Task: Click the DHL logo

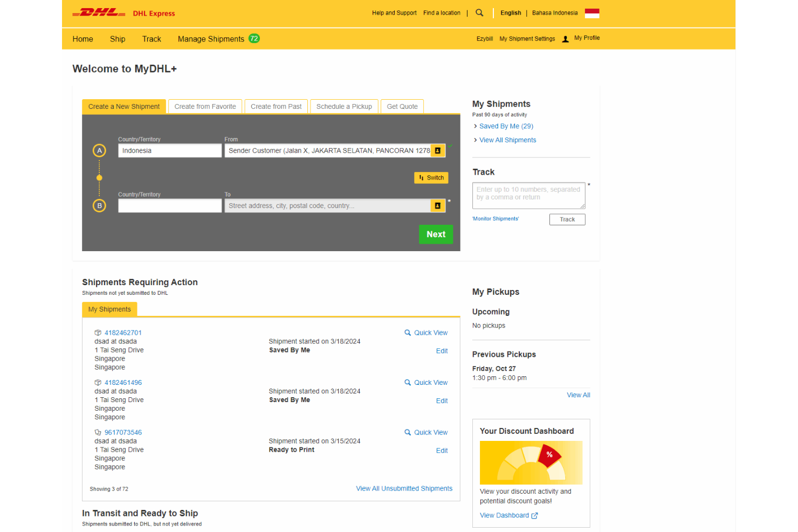Action: pos(99,13)
